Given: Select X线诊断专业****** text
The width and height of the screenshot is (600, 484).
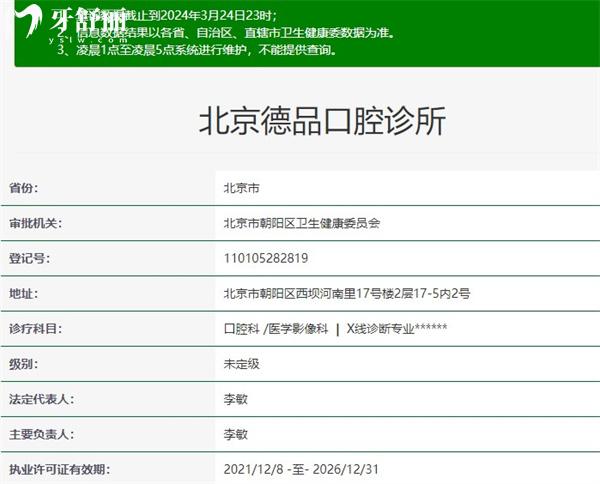Looking at the screenshot, I should pos(397,329).
